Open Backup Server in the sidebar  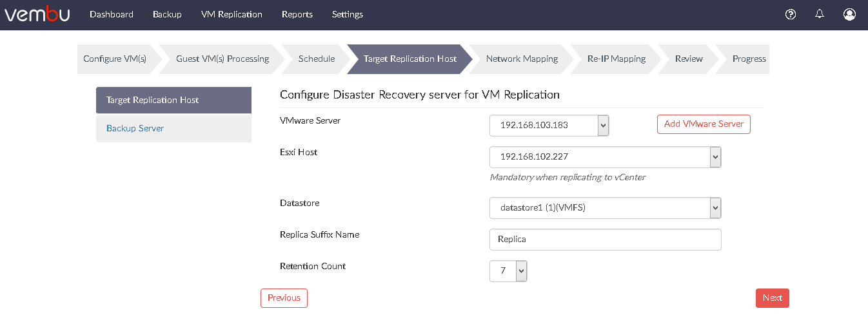point(173,129)
